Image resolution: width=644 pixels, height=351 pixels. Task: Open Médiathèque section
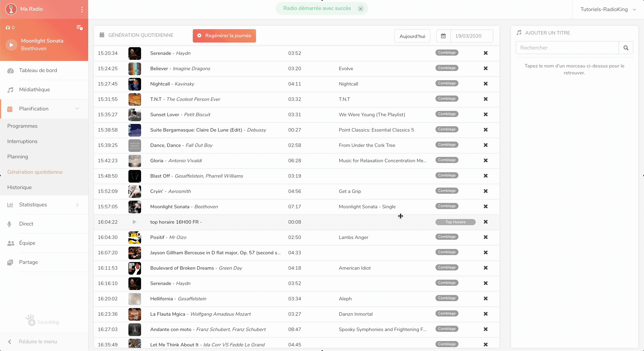(34, 90)
